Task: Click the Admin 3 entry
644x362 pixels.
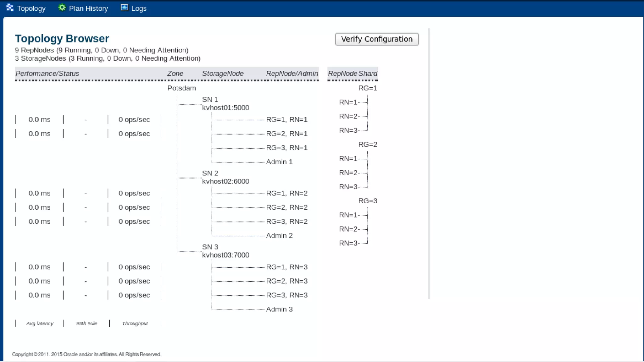Action: pyautogui.click(x=279, y=309)
